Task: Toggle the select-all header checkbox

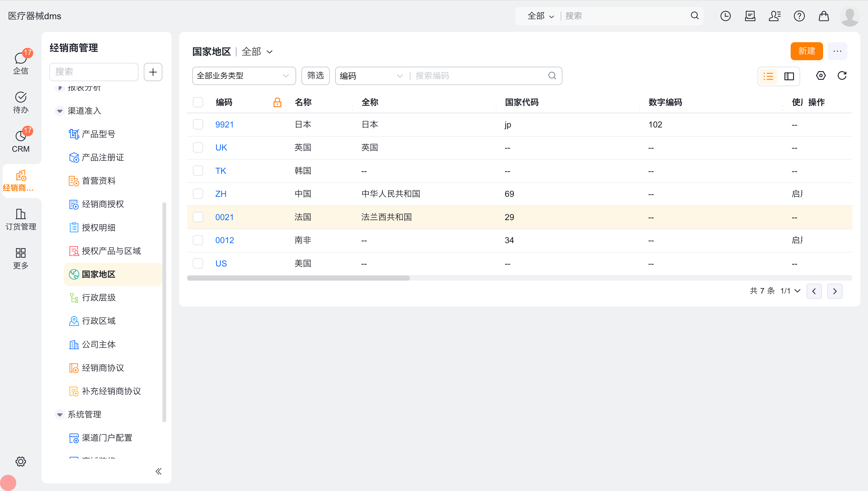Action: (198, 102)
